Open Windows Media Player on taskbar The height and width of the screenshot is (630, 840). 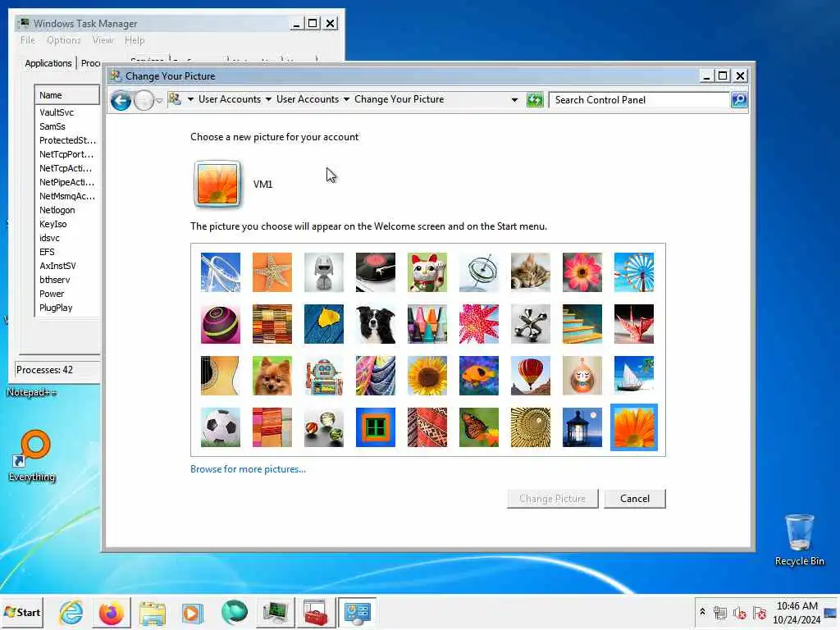[192, 613]
